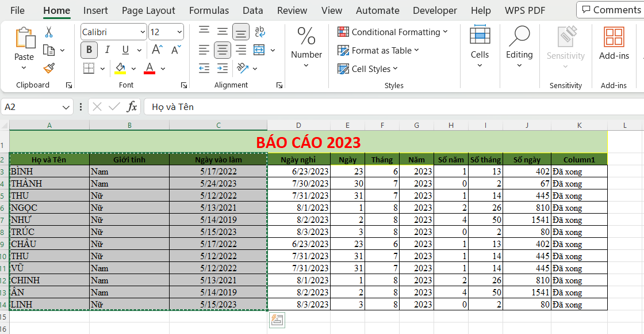Open Conditional Formatting options
Viewport: 644px width, 334px height.
(393, 32)
